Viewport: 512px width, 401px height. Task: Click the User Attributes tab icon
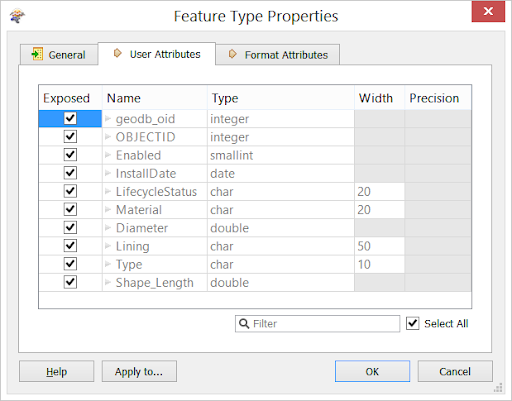[x=117, y=53]
